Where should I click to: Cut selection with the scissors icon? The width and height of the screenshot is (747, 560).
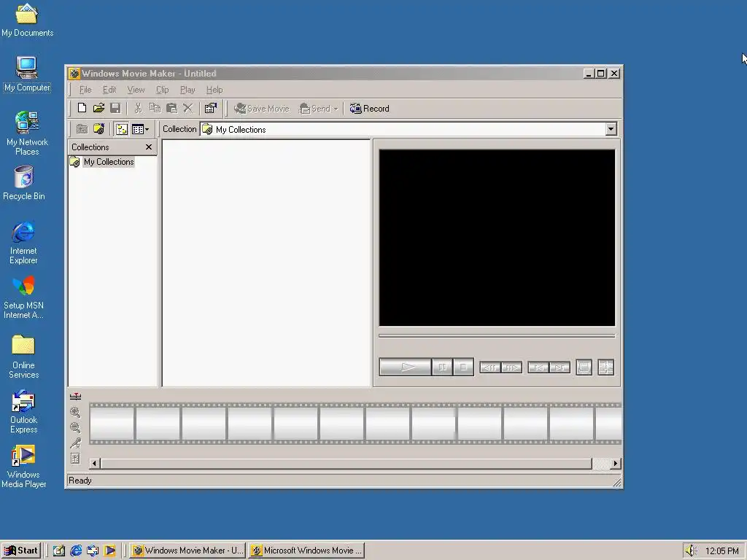[138, 108]
